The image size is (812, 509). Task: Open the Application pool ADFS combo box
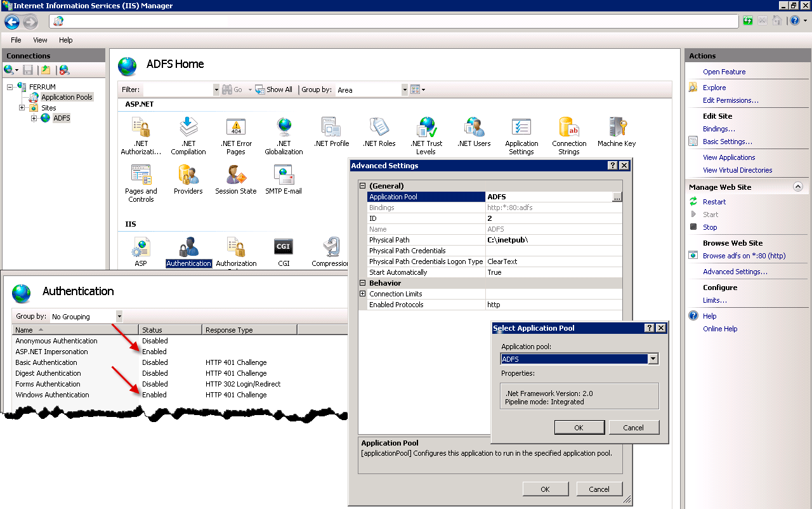(579, 359)
